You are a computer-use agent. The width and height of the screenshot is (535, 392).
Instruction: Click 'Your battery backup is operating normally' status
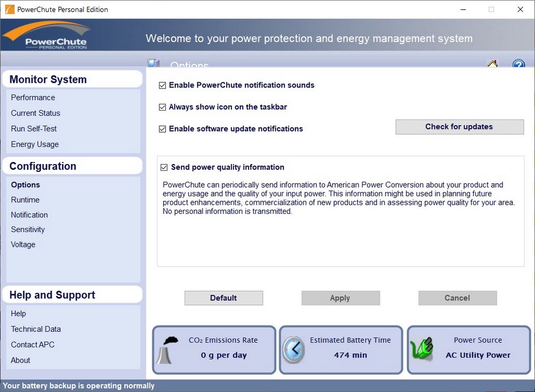(79, 386)
